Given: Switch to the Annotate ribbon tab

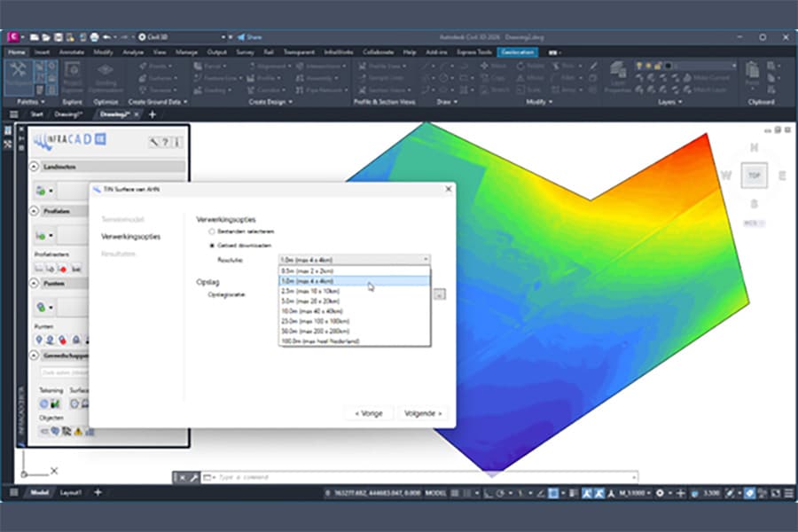Looking at the screenshot, I should 71,52.
